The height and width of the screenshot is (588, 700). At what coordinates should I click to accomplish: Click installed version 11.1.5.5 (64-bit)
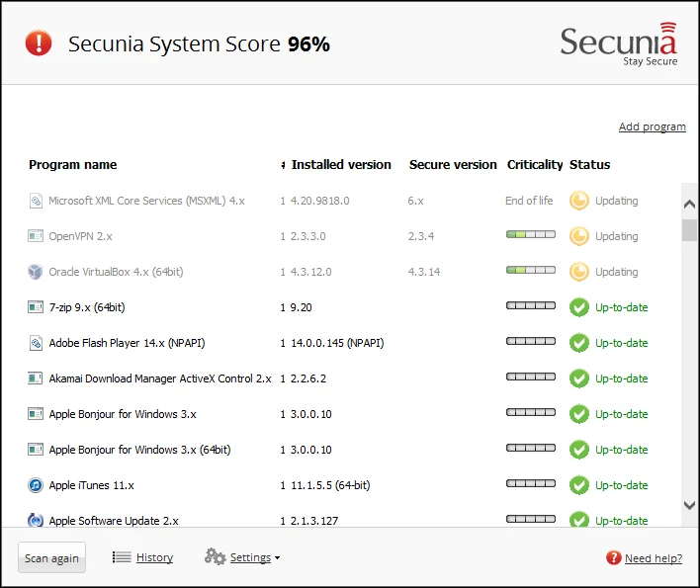tap(330, 485)
